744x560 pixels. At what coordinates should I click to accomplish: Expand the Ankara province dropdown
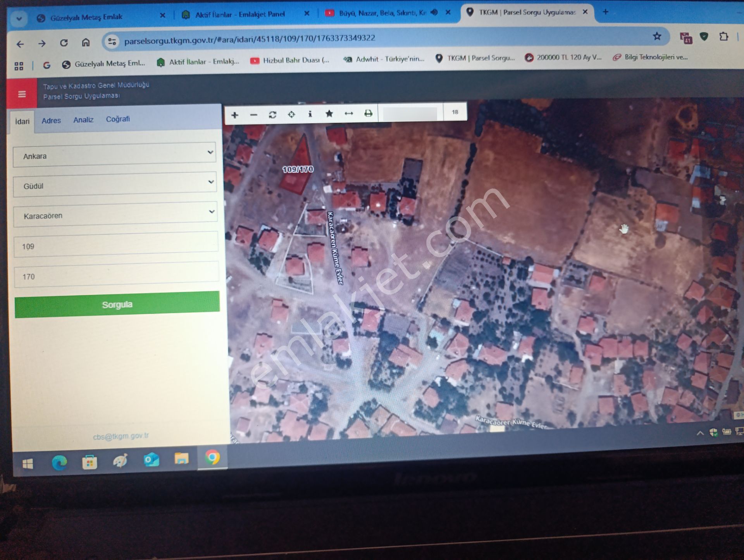pyautogui.click(x=115, y=155)
